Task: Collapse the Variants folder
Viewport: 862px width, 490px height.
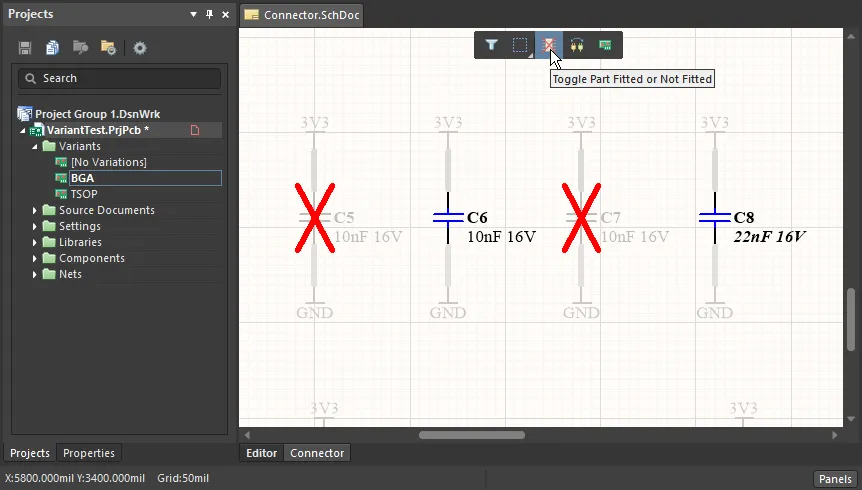Action: tap(35, 146)
